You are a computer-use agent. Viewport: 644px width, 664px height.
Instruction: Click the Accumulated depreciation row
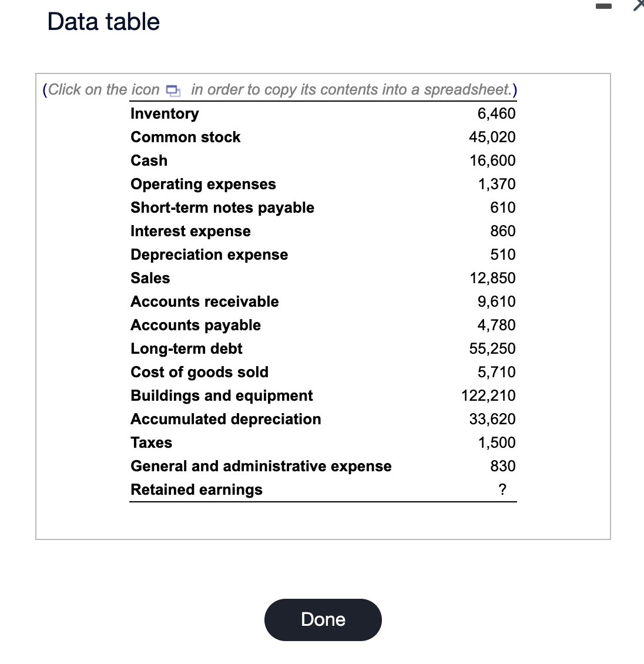pyautogui.click(x=226, y=419)
